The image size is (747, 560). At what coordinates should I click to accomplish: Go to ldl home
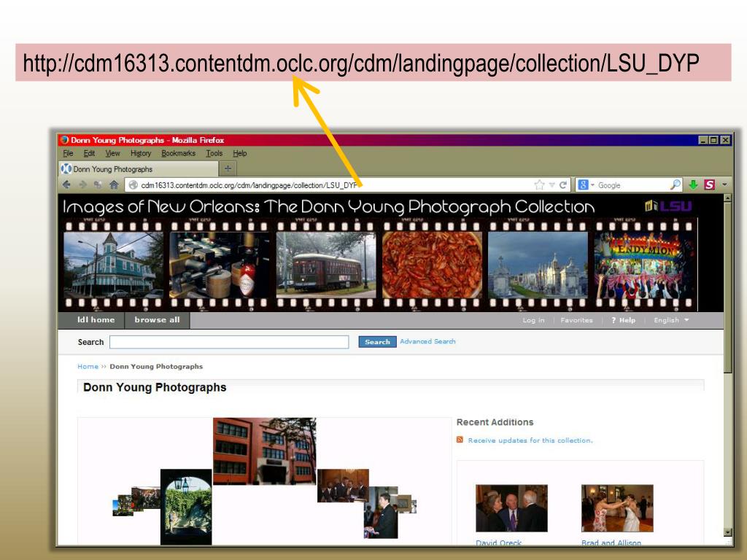tap(96, 320)
